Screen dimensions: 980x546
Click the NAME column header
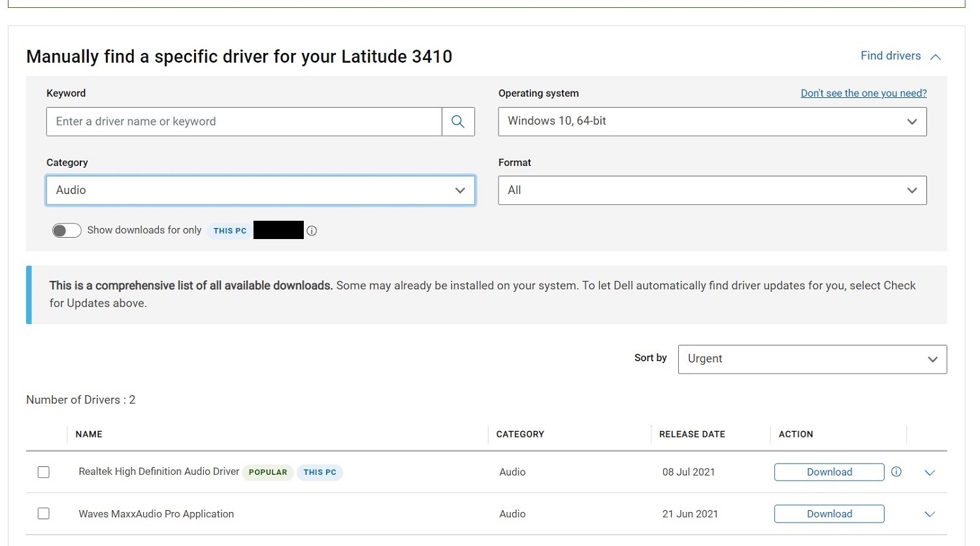point(89,434)
